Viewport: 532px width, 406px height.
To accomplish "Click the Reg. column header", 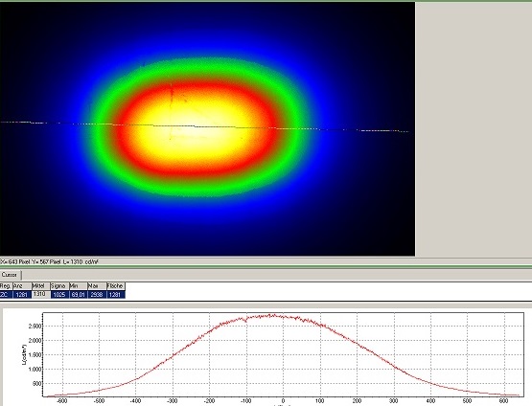I will click(6, 286).
